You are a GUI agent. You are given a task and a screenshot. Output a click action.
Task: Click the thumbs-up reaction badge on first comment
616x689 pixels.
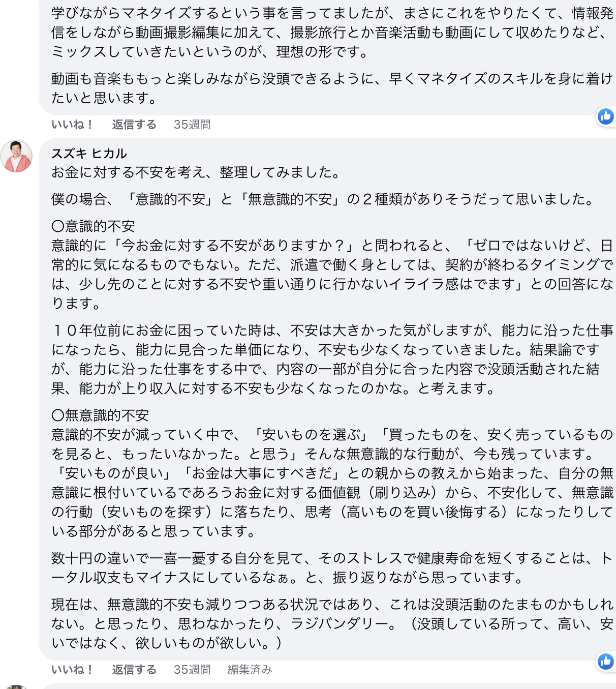[606, 116]
